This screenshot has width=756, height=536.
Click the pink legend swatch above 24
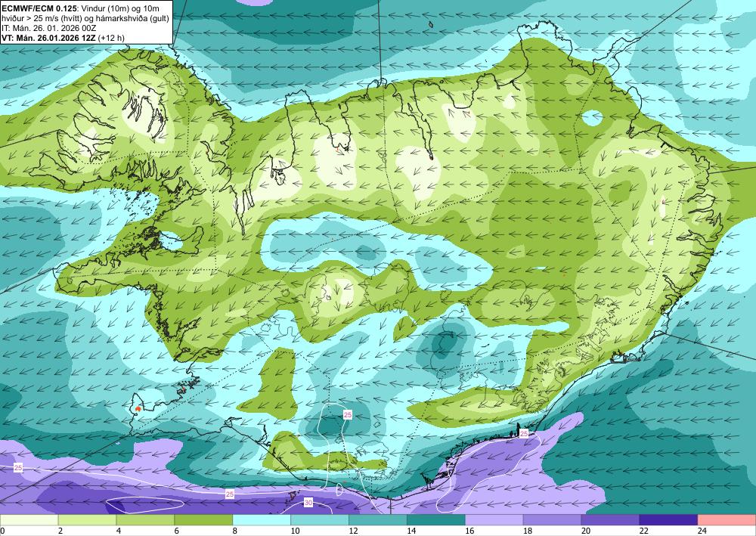coord(727,520)
